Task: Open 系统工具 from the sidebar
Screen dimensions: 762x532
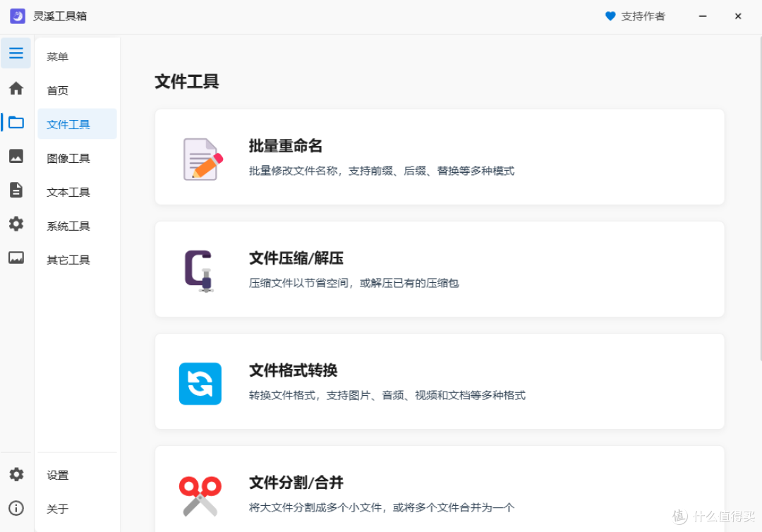Action: tap(68, 226)
